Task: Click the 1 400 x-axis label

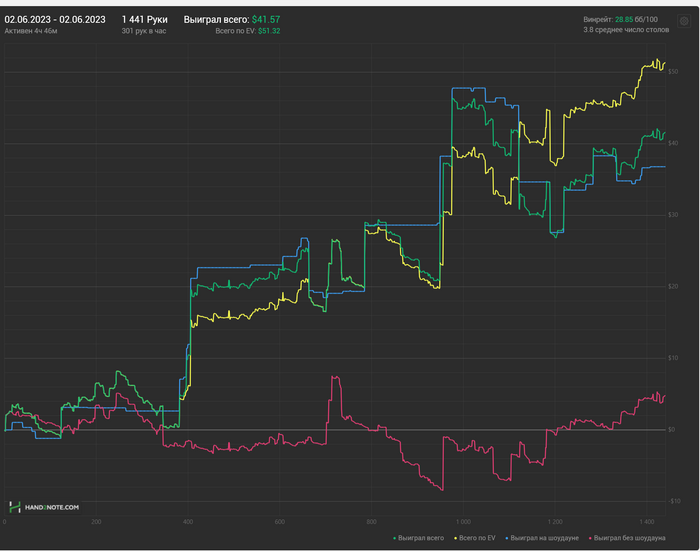Action: (646, 522)
